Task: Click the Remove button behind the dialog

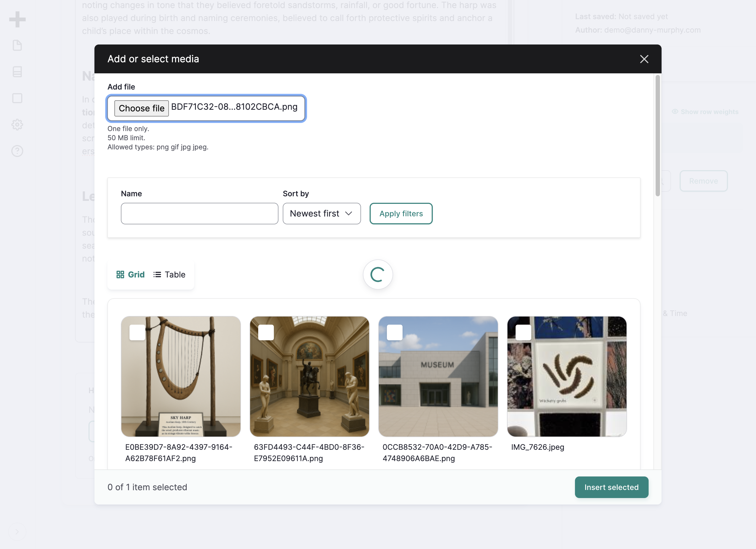Action: 703,181
